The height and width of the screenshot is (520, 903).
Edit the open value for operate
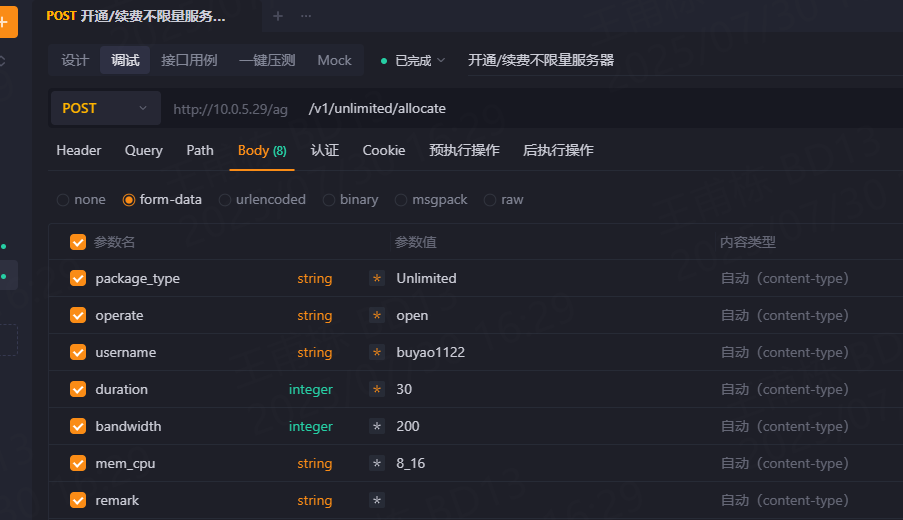(x=412, y=316)
